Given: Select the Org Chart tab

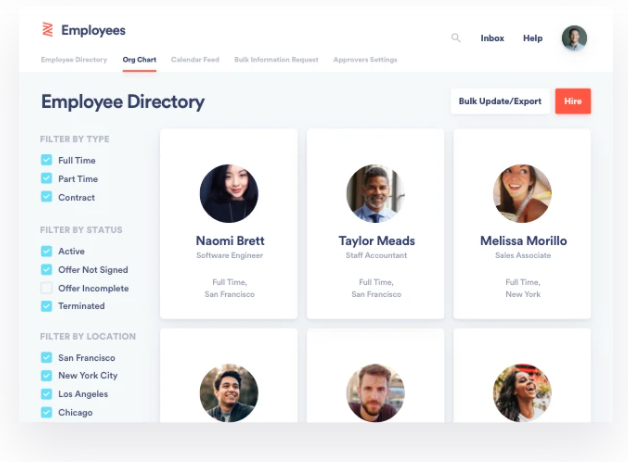Looking at the screenshot, I should pos(139,60).
